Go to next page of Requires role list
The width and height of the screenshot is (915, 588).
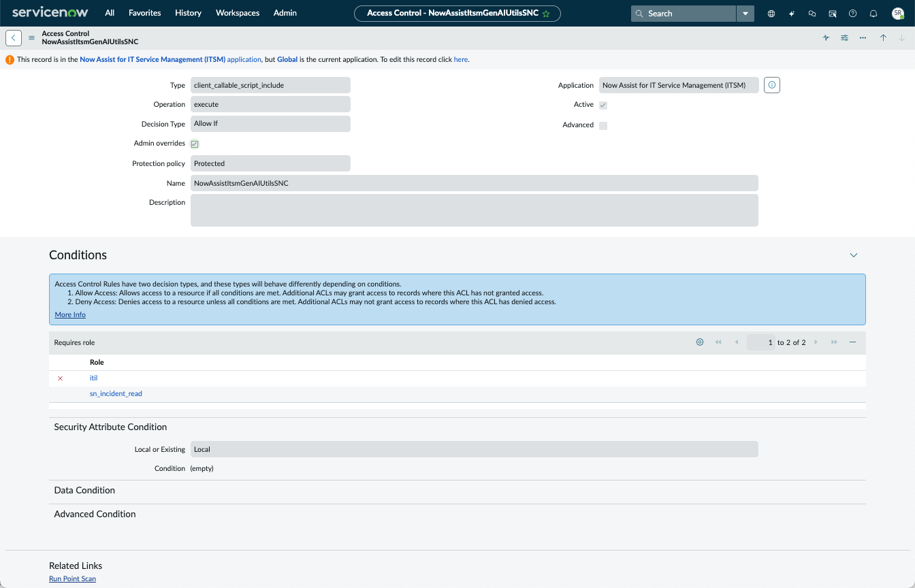coord(816,342)
